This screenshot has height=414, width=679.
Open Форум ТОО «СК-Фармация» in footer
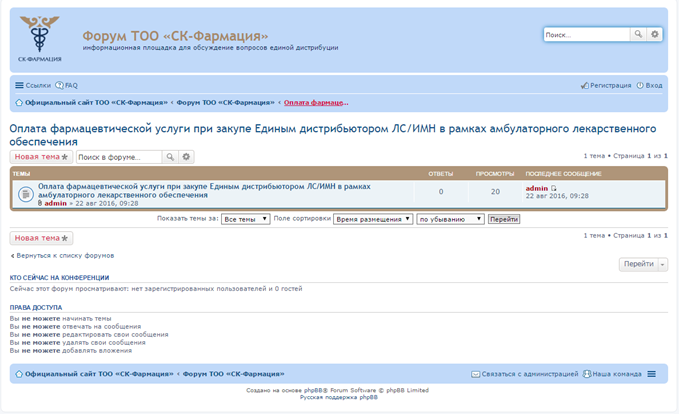coord(233,374)
